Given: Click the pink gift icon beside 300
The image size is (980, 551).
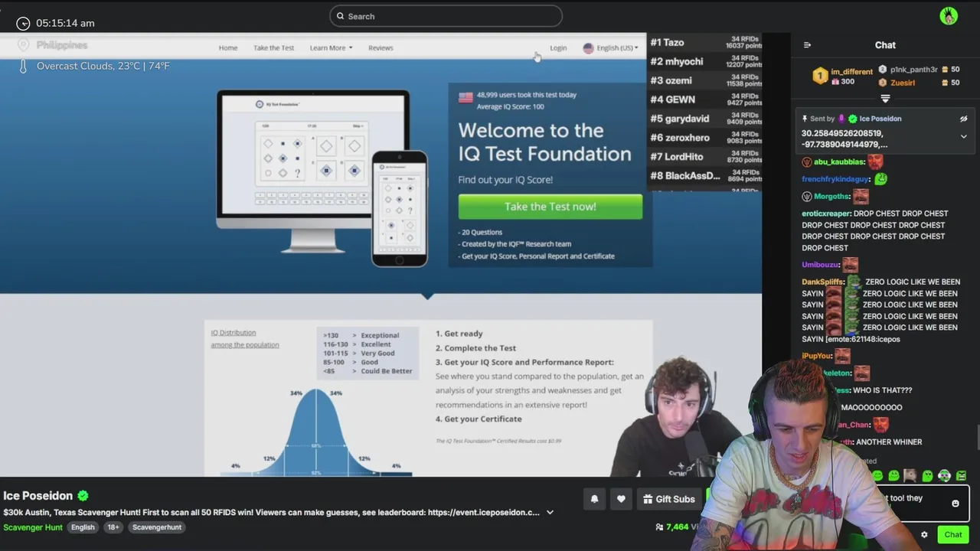Looking at the screenshot, I should point(835,82).
